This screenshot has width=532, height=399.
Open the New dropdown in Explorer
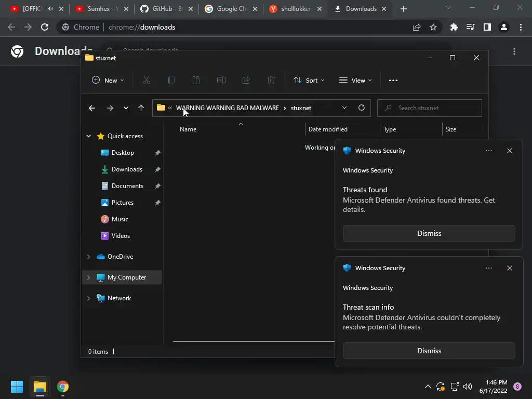(108, 81)
